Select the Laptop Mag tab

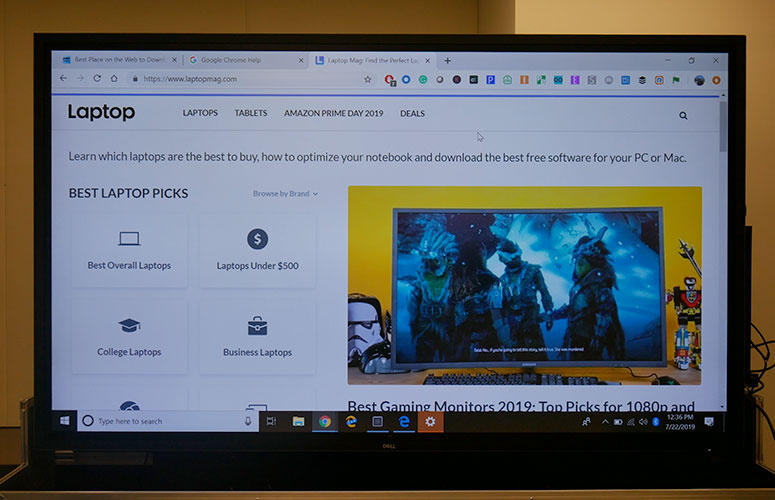point(372,60)
